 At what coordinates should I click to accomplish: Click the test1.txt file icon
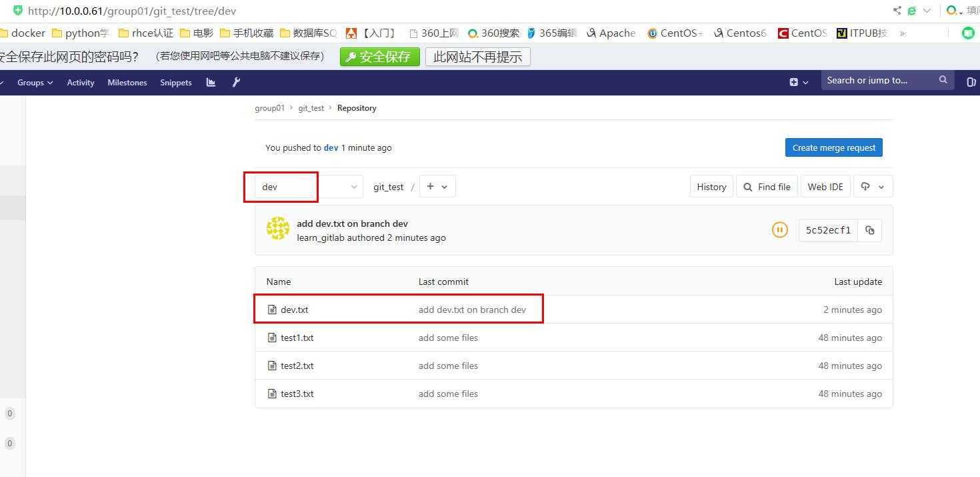(272, 338)
